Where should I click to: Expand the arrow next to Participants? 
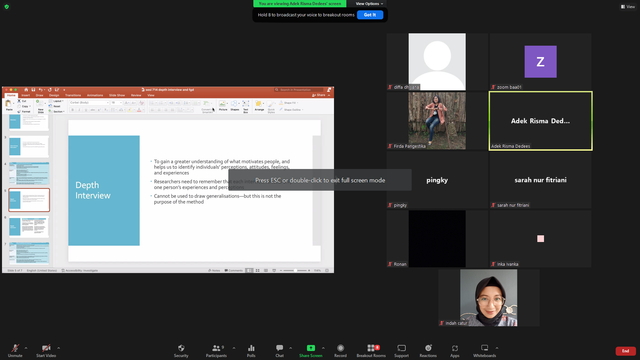click(x=234, y=348)
